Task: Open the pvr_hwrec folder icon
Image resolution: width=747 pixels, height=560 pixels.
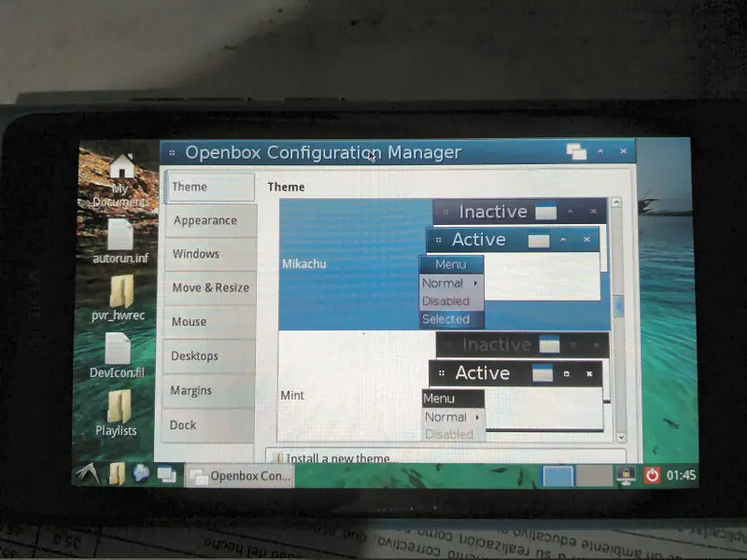Action: [120, 298]
